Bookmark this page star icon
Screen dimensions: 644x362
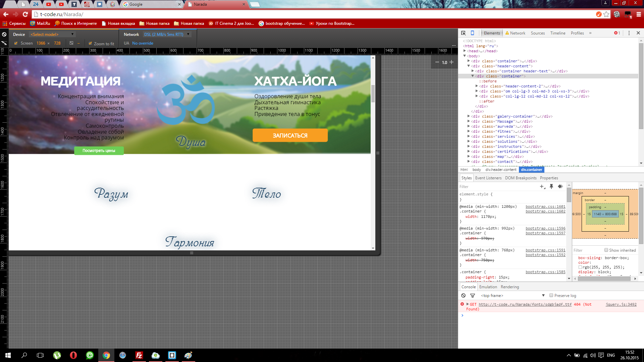pos(606,14)
